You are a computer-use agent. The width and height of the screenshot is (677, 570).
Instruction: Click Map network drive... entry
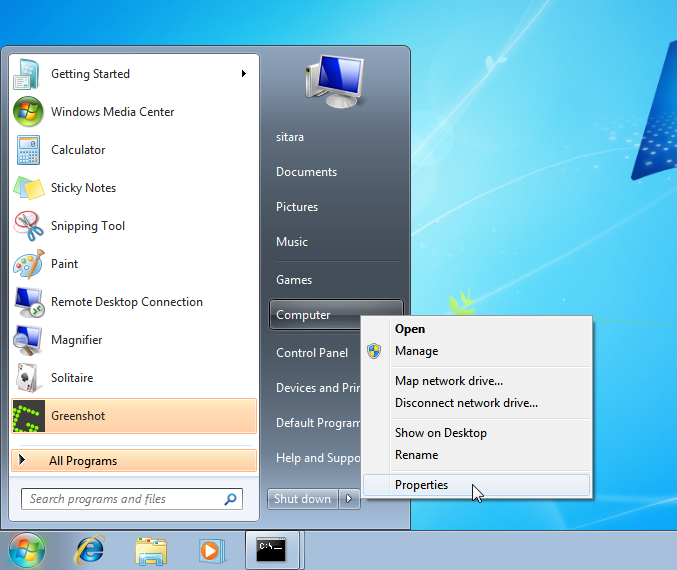[x=448, y=381]
